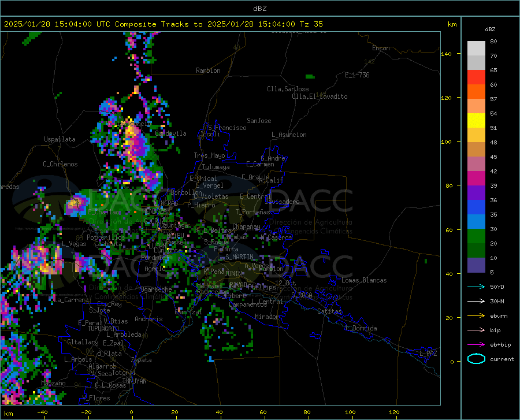The width and height of the screenshot is (520, 420).
Task: Click the yellow eburn arrow in legend
Action: click(476, 316)
